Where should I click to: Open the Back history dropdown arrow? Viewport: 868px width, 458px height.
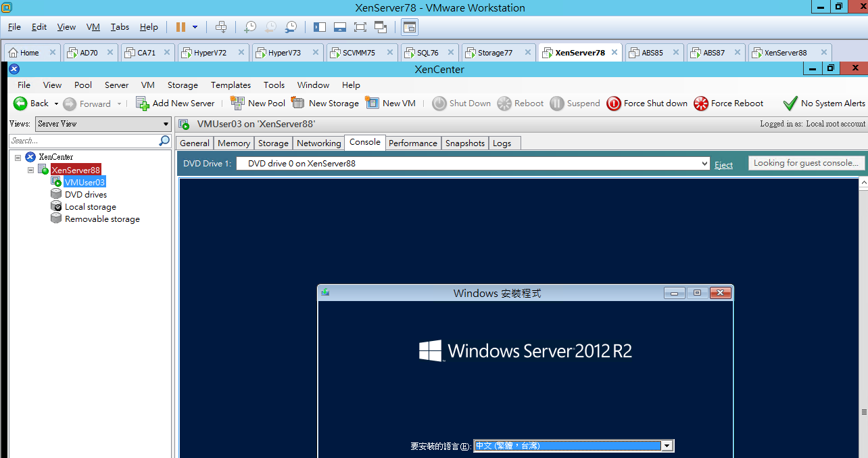point(56,104)
